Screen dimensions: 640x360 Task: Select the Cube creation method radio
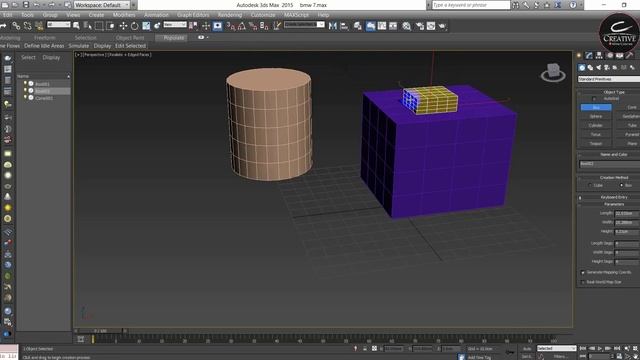[590, 185]
